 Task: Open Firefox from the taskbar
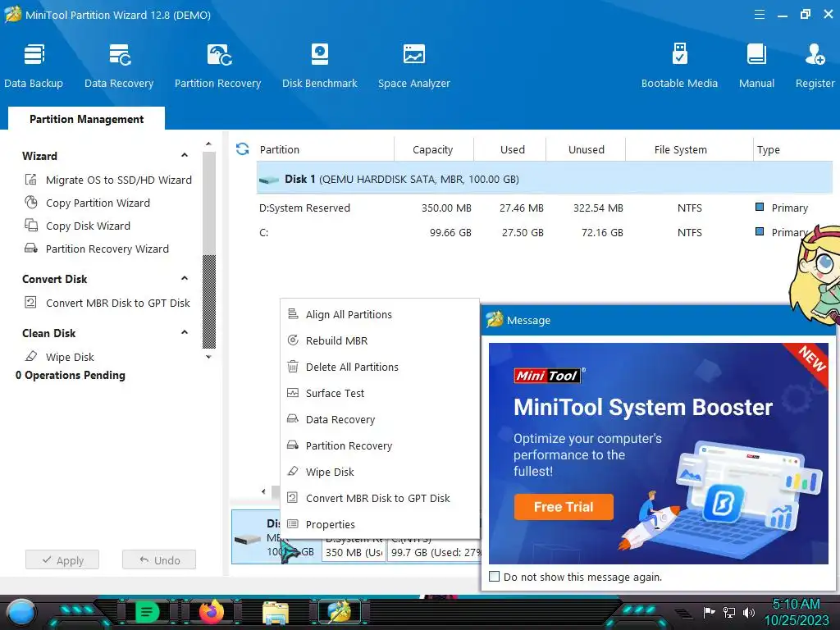point(211,612)
